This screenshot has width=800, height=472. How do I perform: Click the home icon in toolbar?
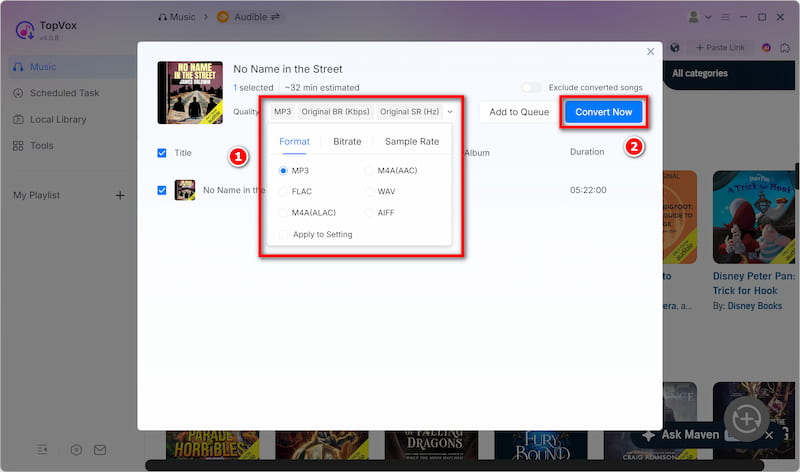(785, 47)
